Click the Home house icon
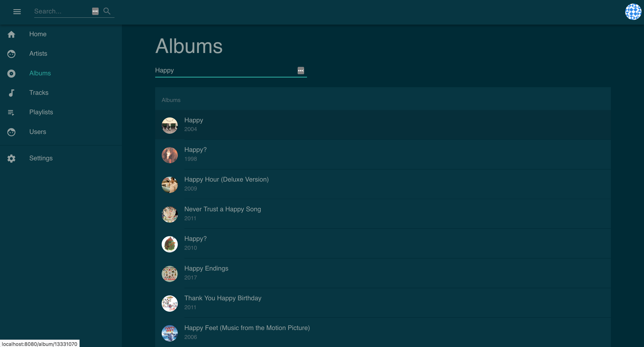Viewport: 644px width, 347px height. tap(11, 34)
